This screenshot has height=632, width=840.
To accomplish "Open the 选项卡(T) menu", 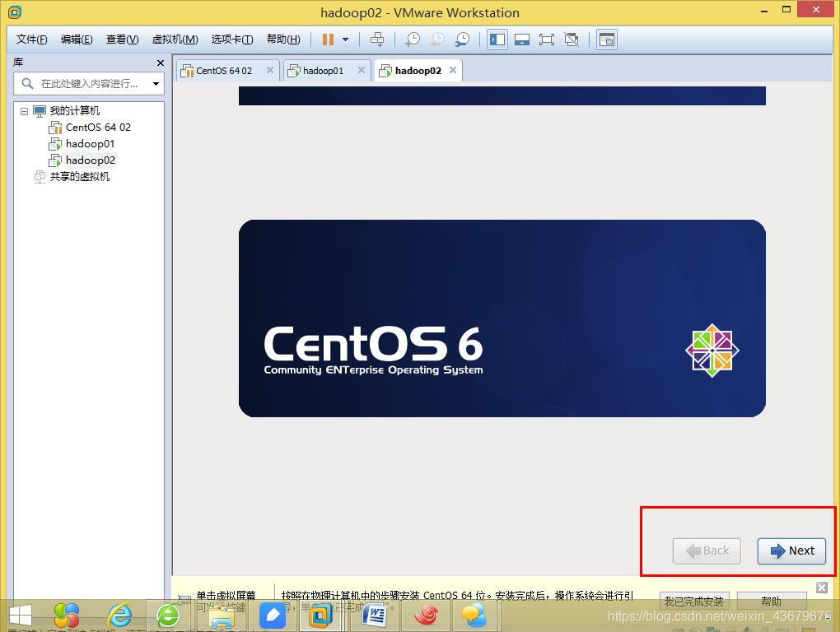I will tap(232, 39).
